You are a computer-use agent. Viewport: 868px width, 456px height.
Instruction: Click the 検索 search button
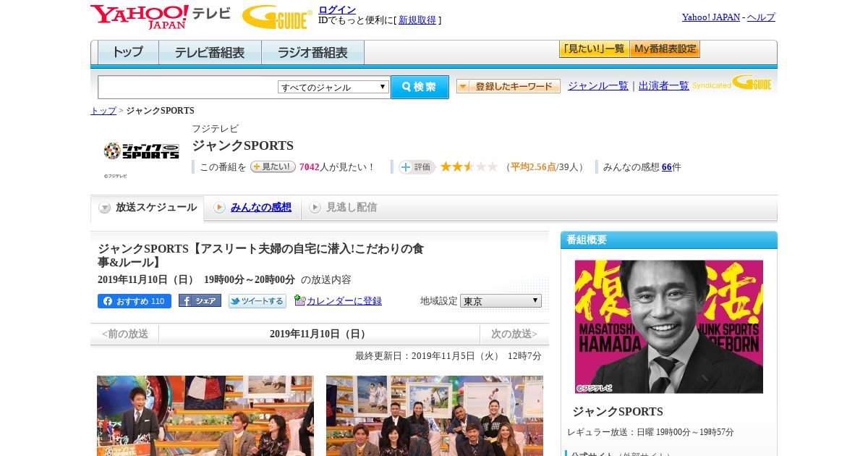pyautogui.click(x=420, y=87)
